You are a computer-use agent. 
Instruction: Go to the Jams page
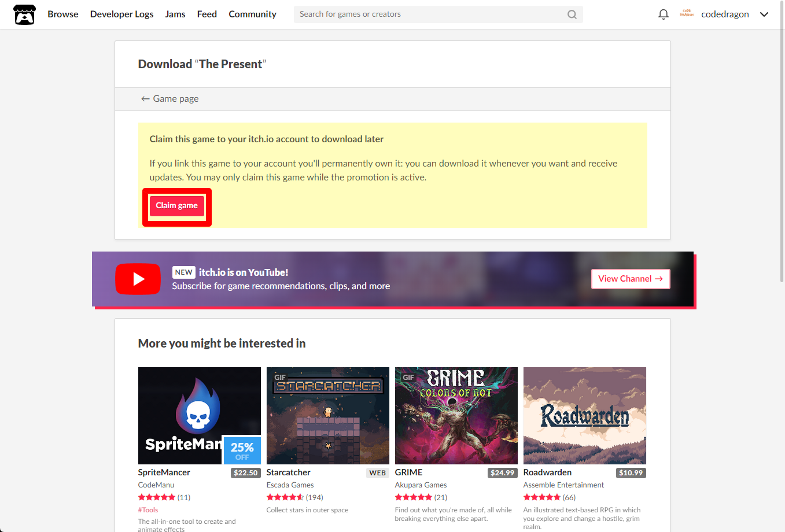[x=175, y=14]
